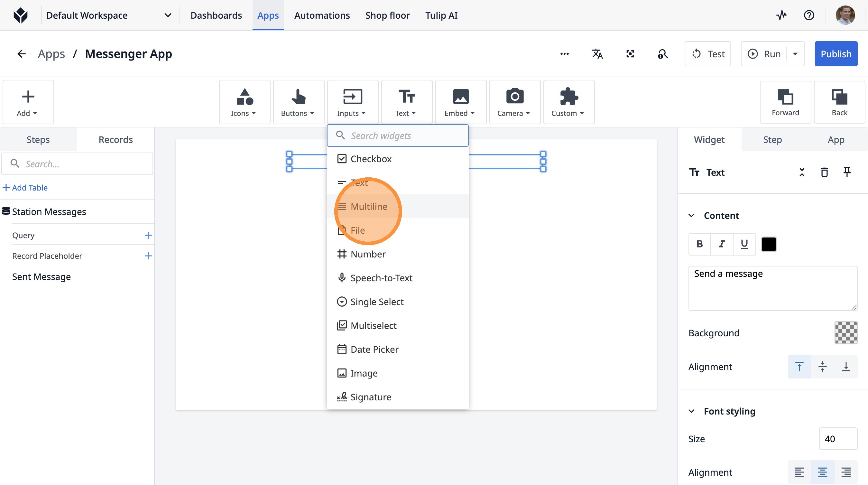This screenshot has width=868, height=485.
Task: Toggle underline text formatting
Action: (744, 244)
